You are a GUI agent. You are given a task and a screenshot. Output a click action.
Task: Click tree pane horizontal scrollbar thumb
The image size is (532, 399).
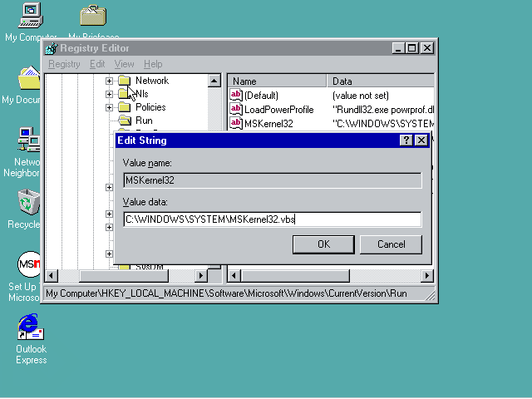point(124,275)
